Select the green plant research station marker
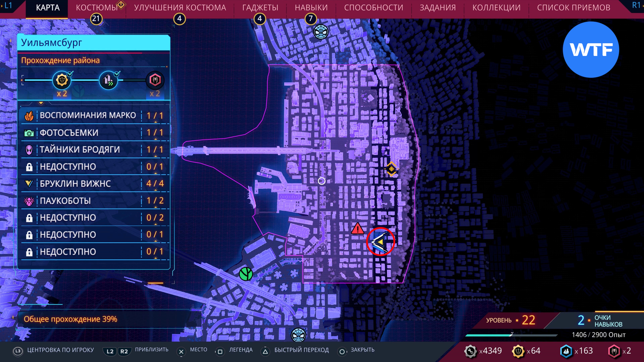This screenshot has width=644, height=362. pyautogui.click(x=246, y=274)
